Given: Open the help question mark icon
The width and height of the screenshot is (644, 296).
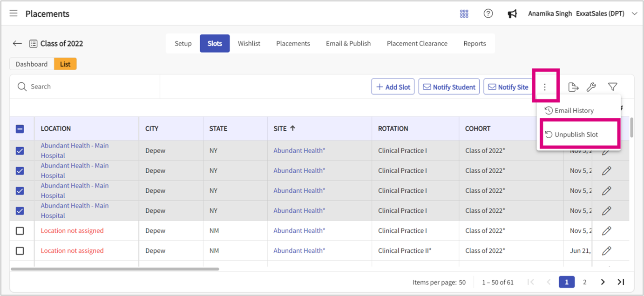Looking at the screenshot, I should click(x=488, y=13).
